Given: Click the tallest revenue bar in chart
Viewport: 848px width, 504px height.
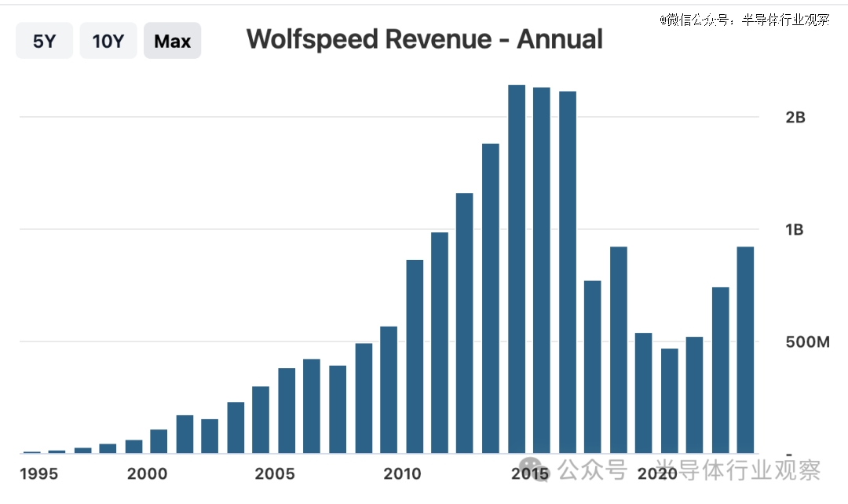Looking at the screenshot, I should point(517,268).
